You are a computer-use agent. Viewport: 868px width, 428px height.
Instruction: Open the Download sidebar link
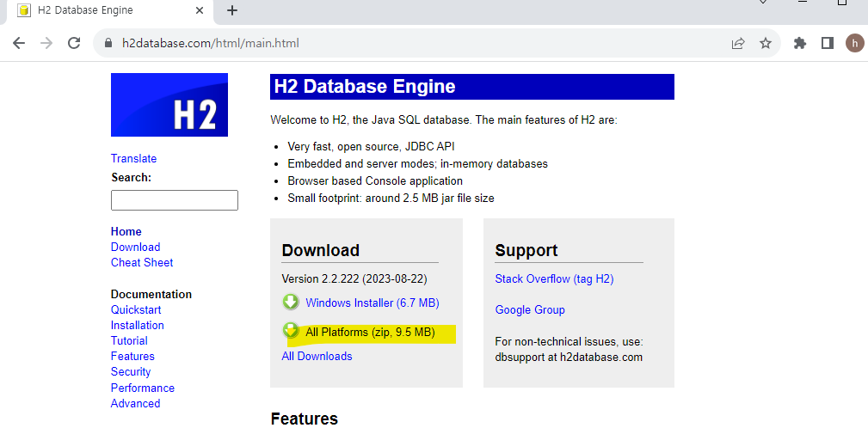pyautogui.click(x=136, y=248)
